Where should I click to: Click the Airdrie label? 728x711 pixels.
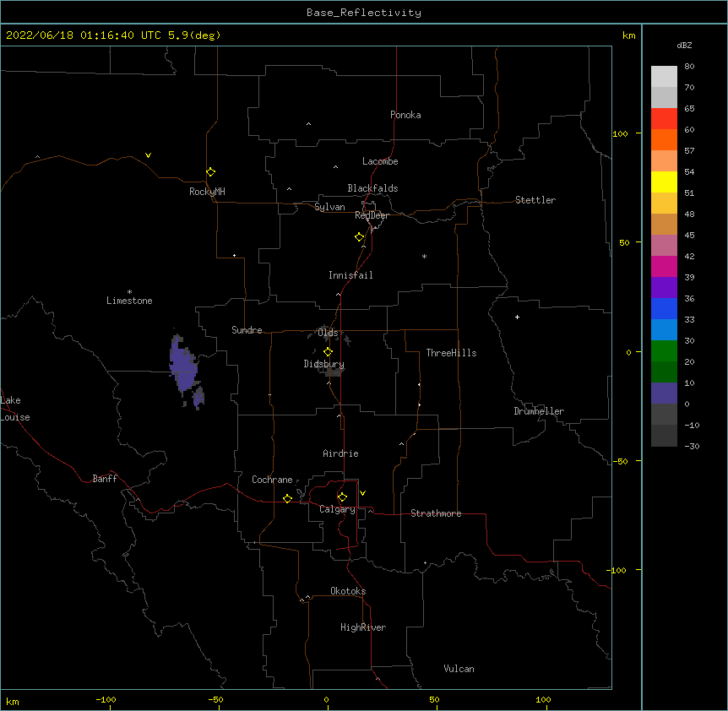point(340,453)
